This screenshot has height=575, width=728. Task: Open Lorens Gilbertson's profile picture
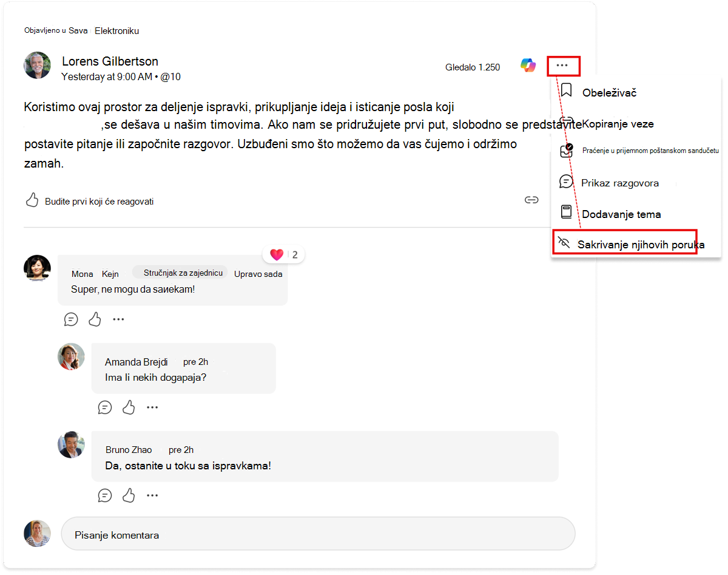(37, 65)
